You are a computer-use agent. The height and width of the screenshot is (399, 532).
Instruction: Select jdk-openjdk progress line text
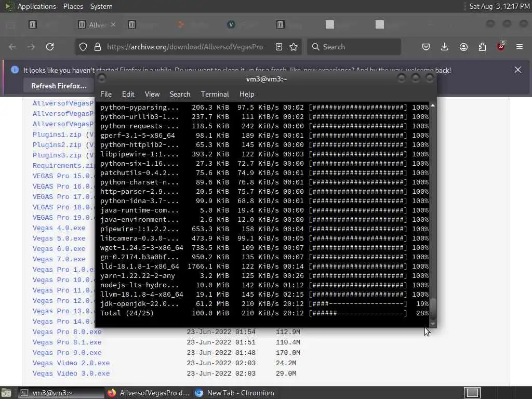264,303
